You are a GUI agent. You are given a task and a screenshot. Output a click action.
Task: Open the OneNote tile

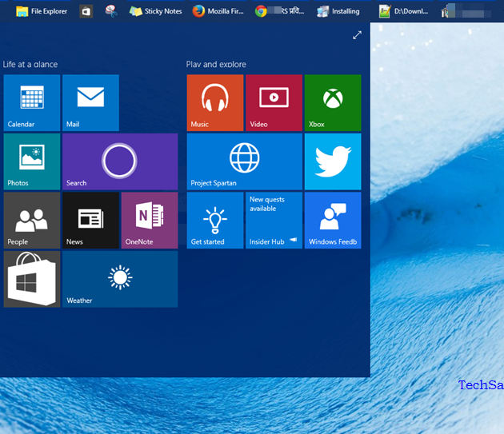[150, 221]
